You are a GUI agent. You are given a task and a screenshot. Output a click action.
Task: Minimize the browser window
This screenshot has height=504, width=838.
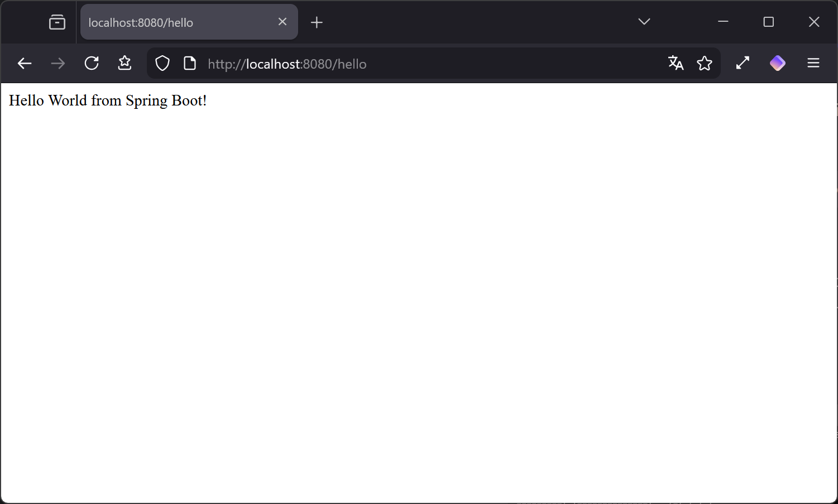[723, 22]
